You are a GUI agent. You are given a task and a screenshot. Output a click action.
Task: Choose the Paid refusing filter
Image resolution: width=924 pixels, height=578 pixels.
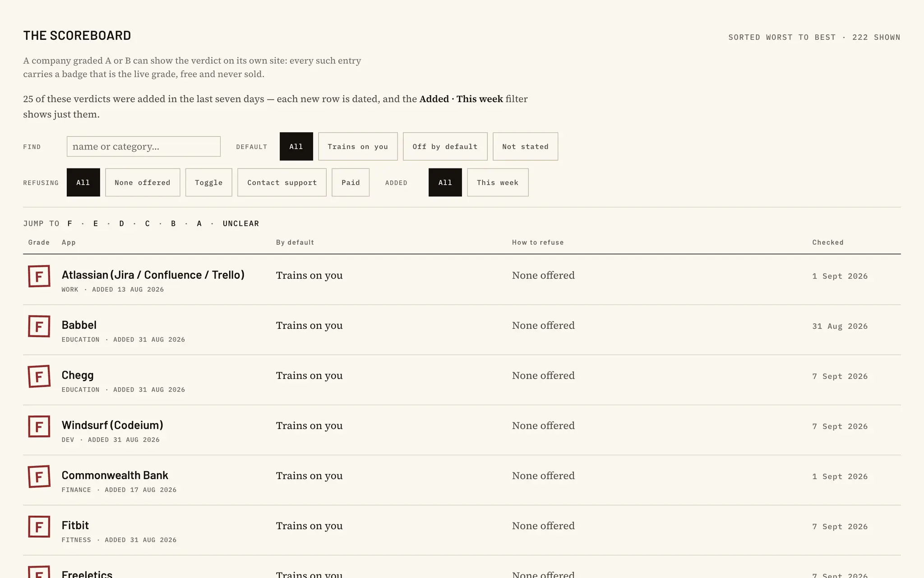[351, 182]
